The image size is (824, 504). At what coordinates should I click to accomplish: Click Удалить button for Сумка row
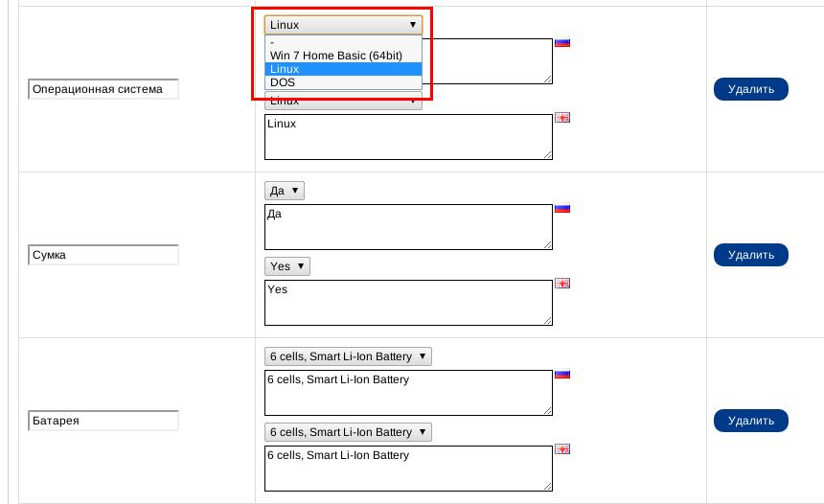[x=751, y=255]
